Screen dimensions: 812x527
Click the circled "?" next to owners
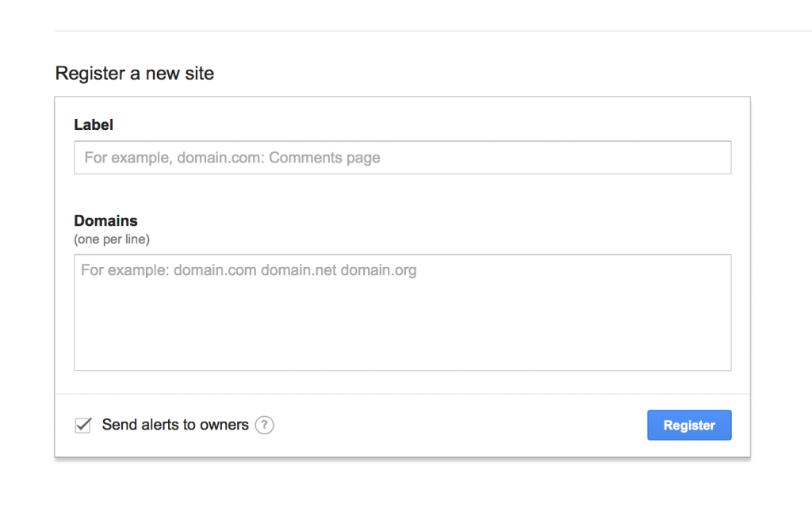tap(265, 426)
